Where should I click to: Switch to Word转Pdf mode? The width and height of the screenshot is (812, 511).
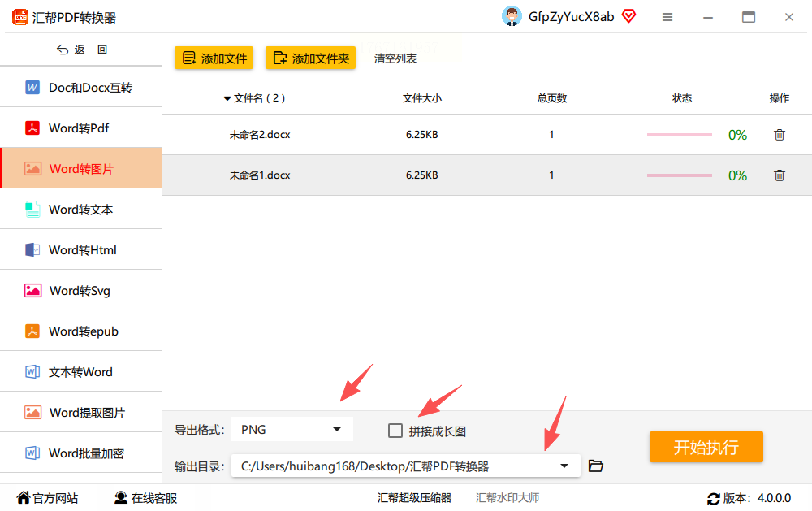(x=80, y=128)
